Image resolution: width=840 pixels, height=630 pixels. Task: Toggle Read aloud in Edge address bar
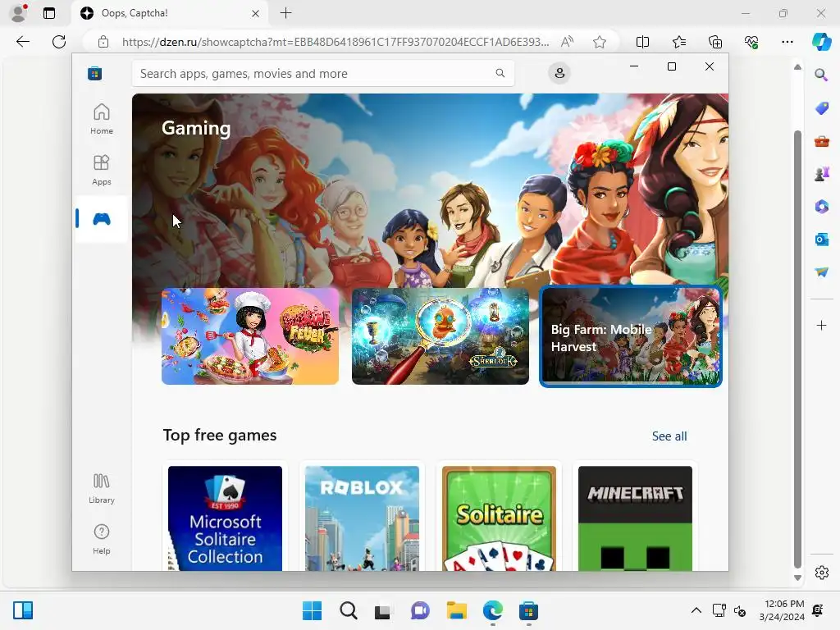[x=567, y=42]
